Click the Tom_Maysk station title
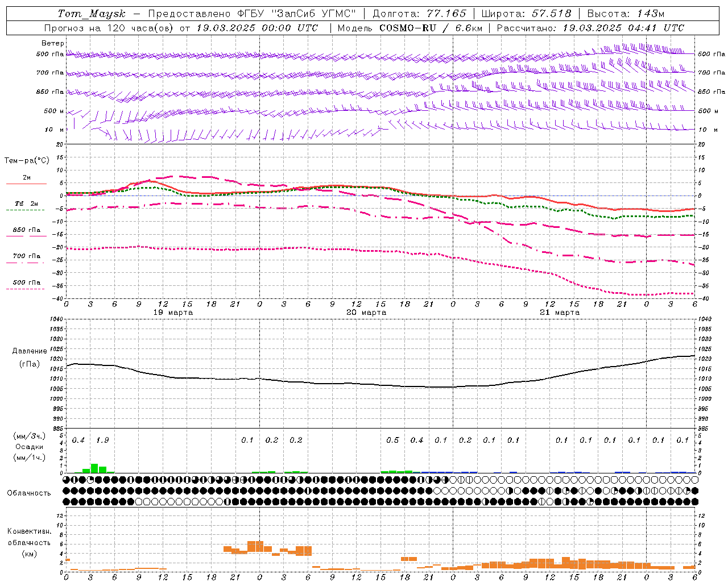Image resolution: width=728 pixels, height=582 pixels. click(x=92, y=14)
